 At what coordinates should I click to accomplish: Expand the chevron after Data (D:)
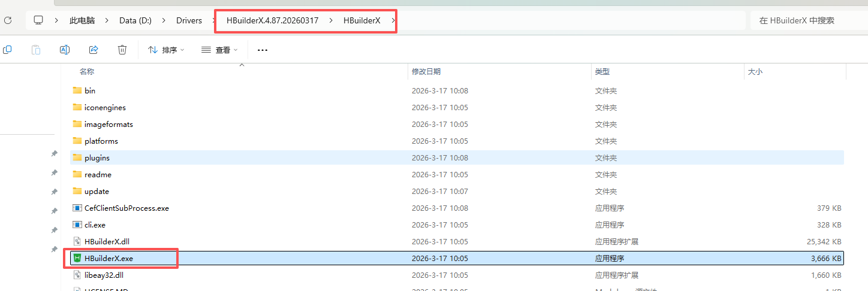coord(163,20)
